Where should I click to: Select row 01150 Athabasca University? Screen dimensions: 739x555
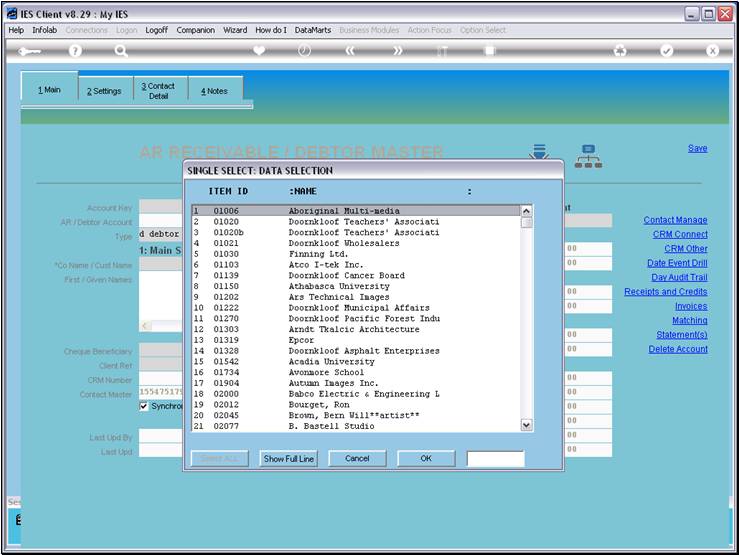[x=356, y=286]
